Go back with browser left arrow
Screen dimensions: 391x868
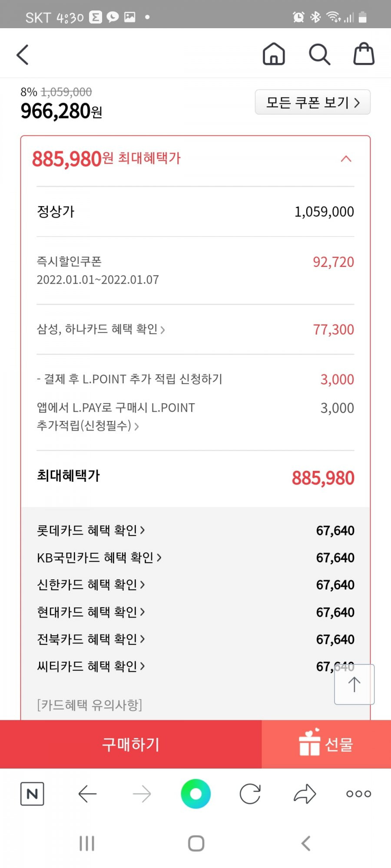(x=87, y=794)
